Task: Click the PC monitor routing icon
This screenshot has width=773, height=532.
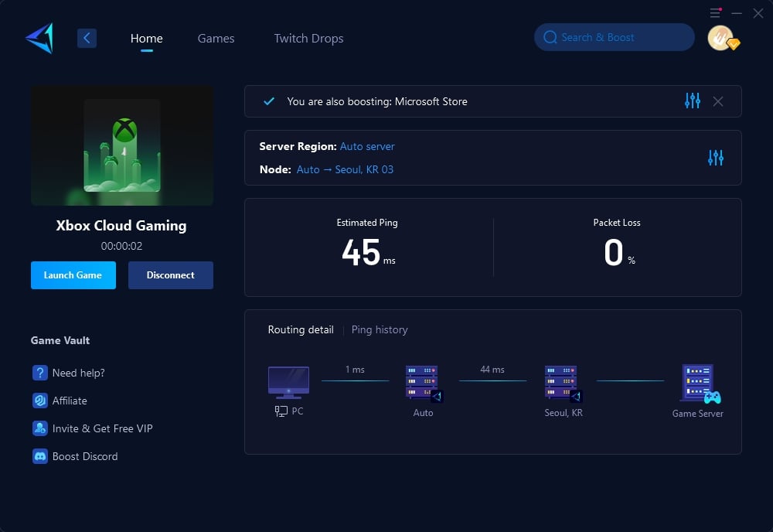Action: (288, 383)
